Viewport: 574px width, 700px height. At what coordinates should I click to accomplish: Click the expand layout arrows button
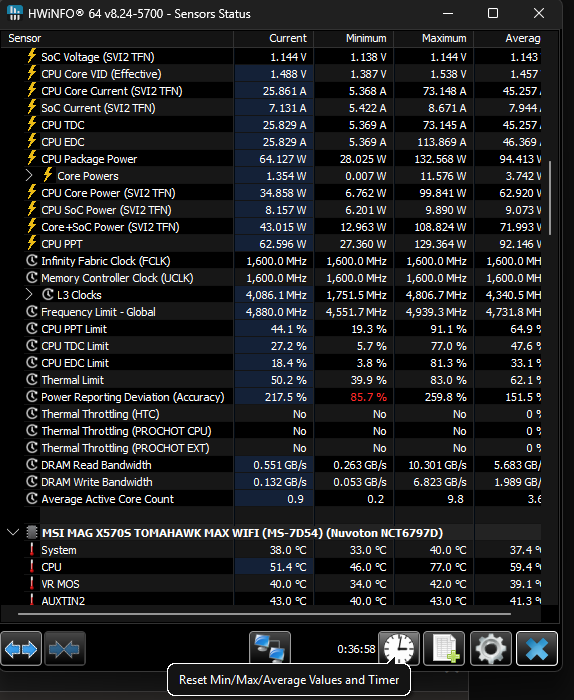21,648
